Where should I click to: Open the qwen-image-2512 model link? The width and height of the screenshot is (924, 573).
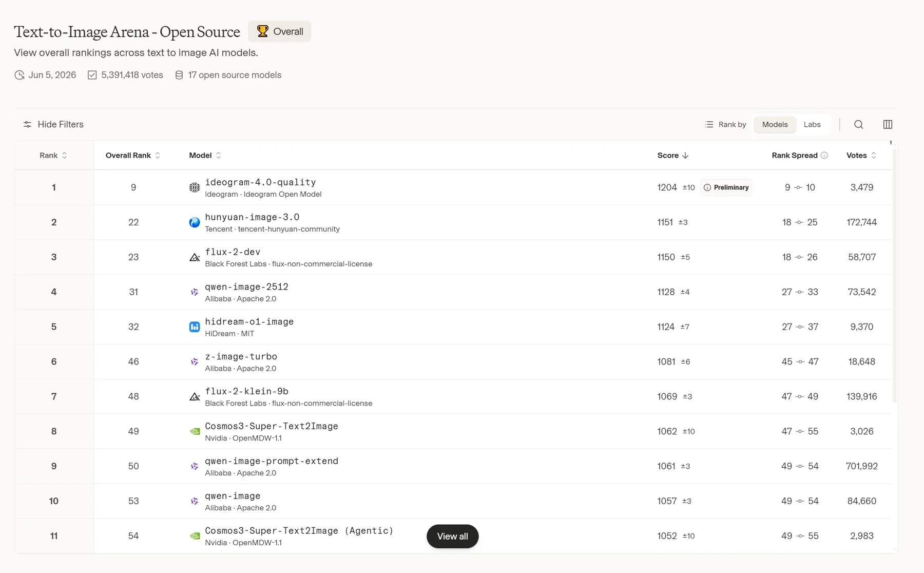(246, 287)
